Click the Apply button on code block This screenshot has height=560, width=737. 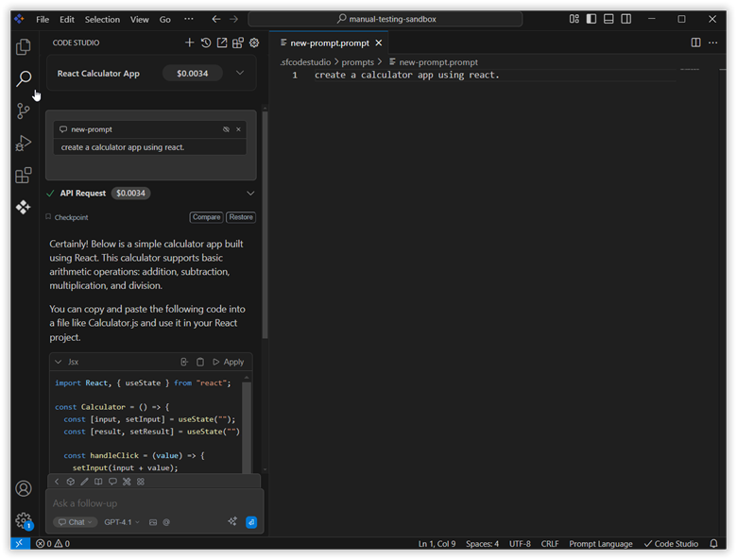point(229,362)
